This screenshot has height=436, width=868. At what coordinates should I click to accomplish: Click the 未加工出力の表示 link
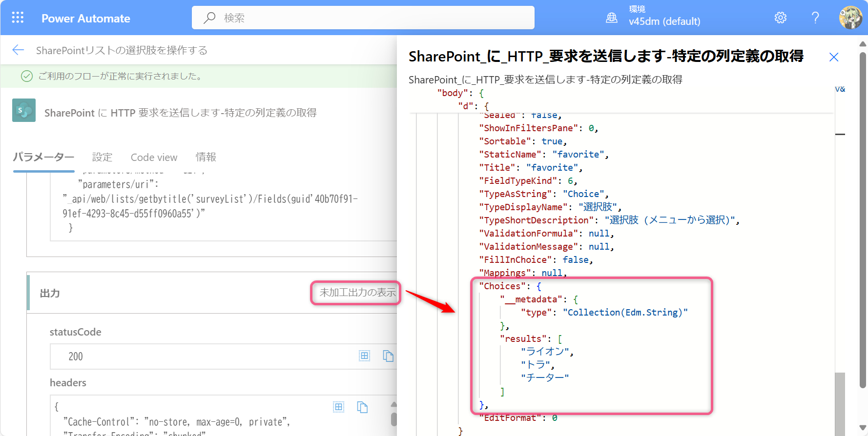[x=357, y=293]
